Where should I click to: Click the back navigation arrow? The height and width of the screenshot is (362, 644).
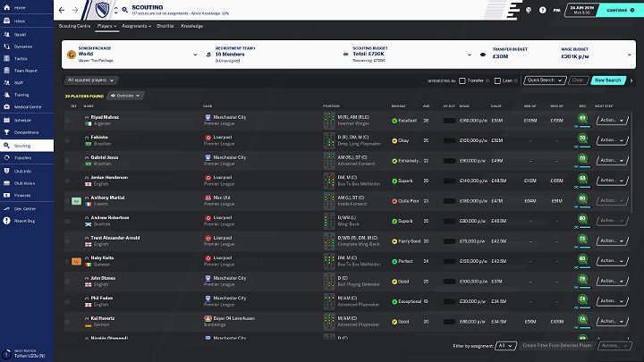63,11
